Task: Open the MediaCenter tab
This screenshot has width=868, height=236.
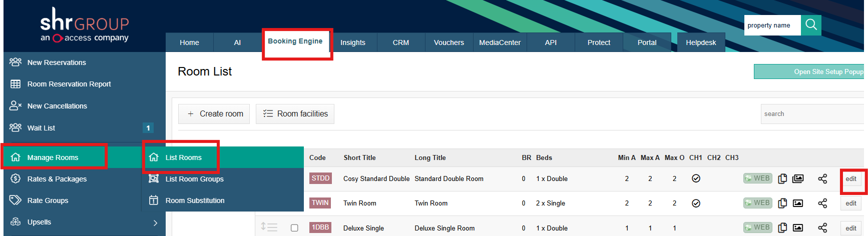Action: 500,42
